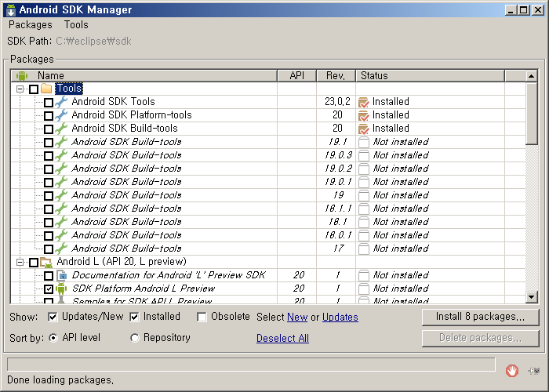Toggle the Installed show checkbox
Screen dimensions: 549x392
(x=134, y=317)
